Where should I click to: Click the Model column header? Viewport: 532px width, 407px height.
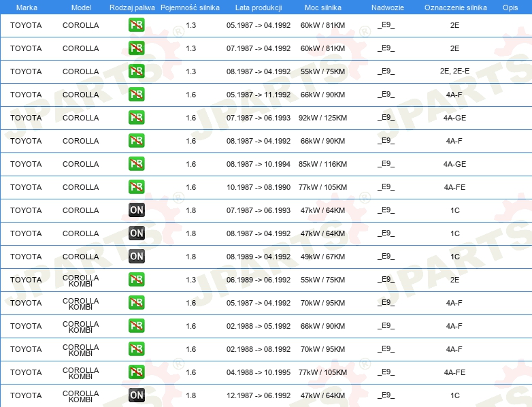(81, 7)
